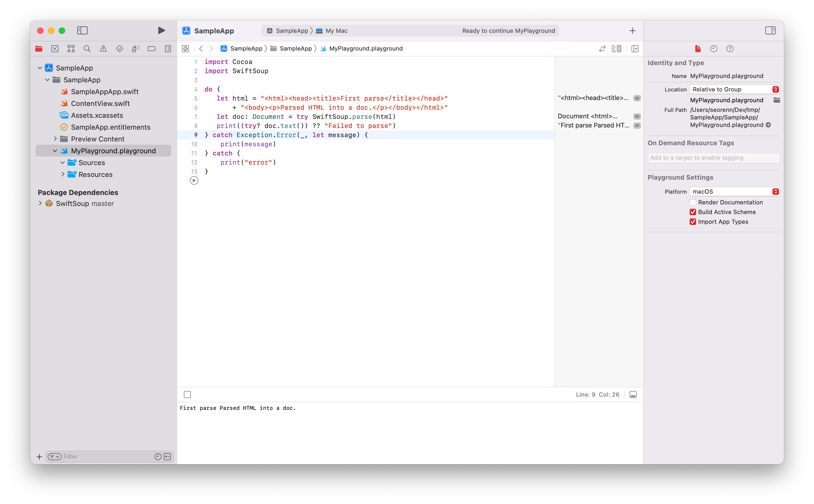The width and height of the screenshot is (814, 504).
Task: Click SampleApp scheme selector
Action: [x=287, y=31]
